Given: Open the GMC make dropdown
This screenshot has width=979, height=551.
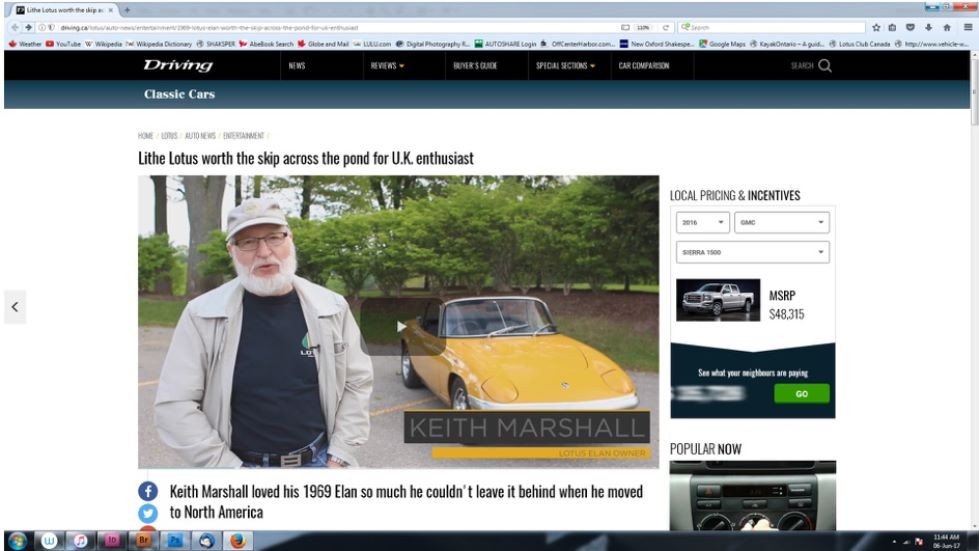Looking at the screenshot, I should (782, 222).
